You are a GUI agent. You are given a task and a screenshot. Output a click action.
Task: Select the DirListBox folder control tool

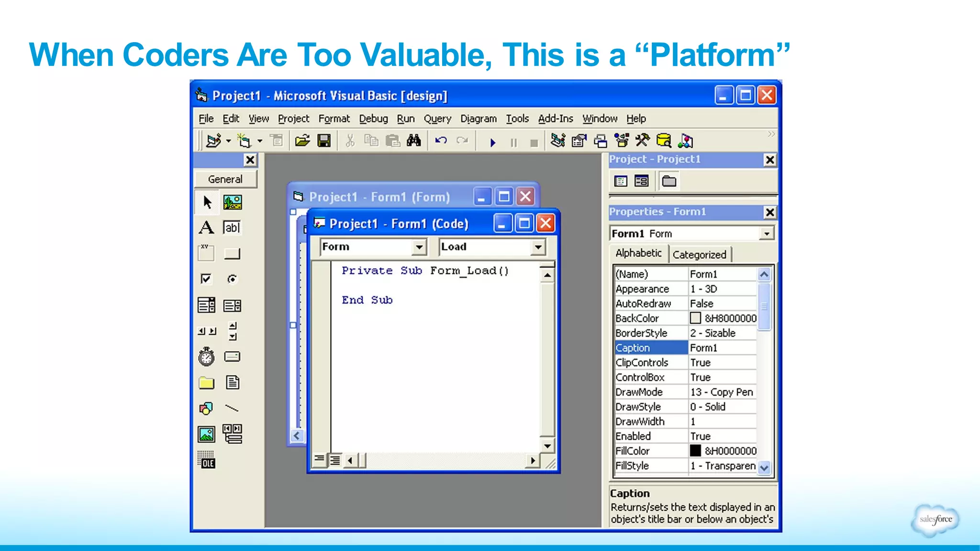[x=206, y=383]
